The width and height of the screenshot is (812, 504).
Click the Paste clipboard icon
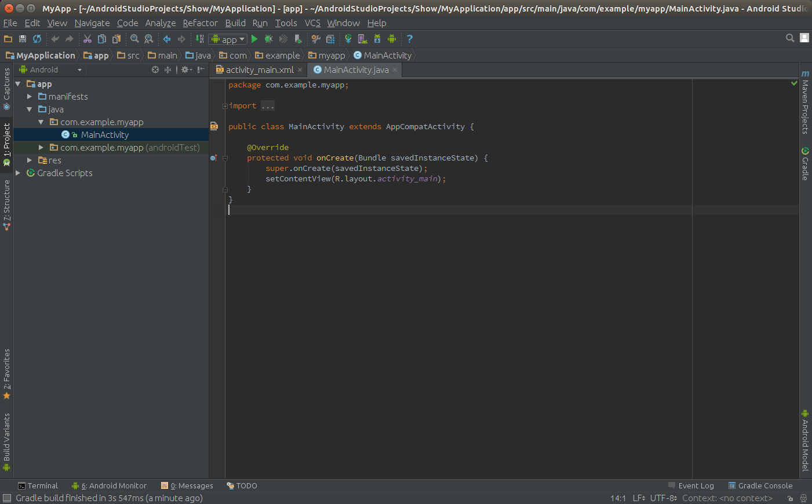click(116, 39)
